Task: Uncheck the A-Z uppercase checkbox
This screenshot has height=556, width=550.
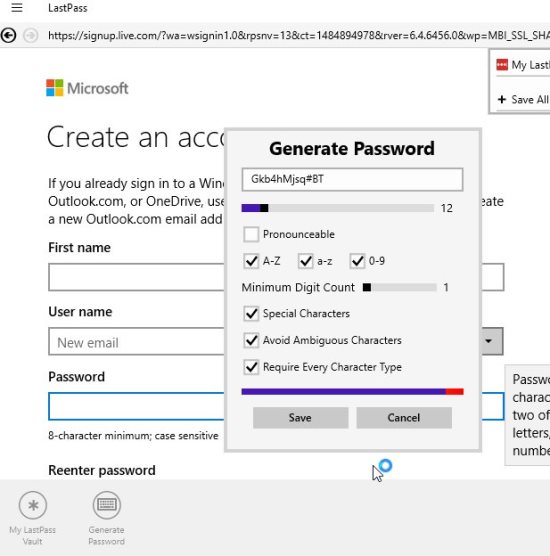Action: (251, 261)
